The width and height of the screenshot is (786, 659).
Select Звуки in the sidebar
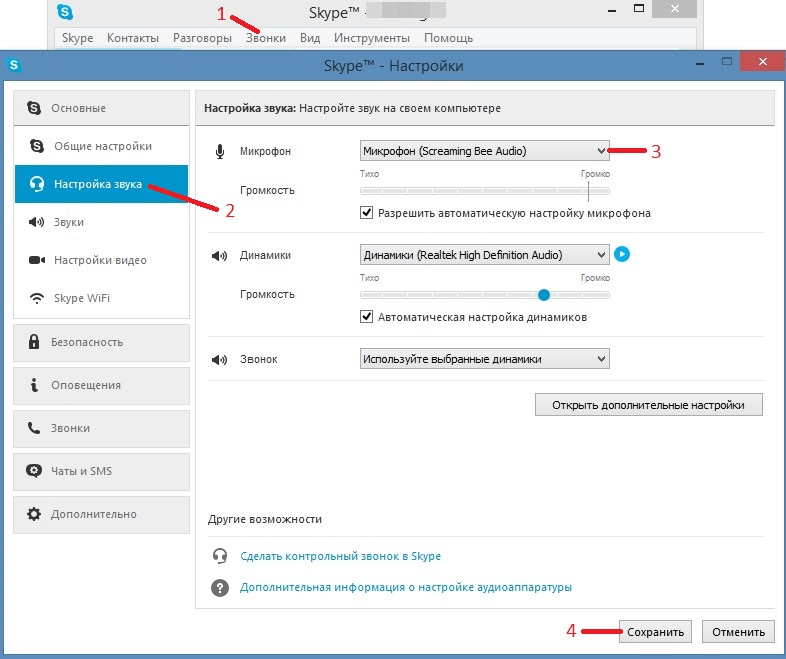click(101, 222)
